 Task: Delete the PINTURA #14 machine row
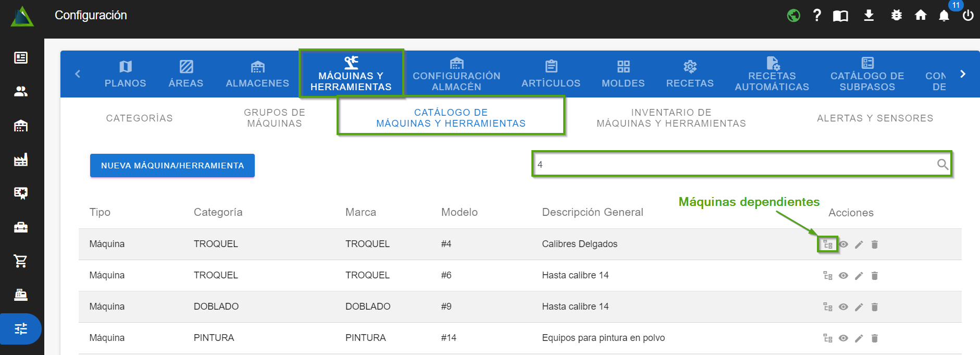tap(874, 338)
